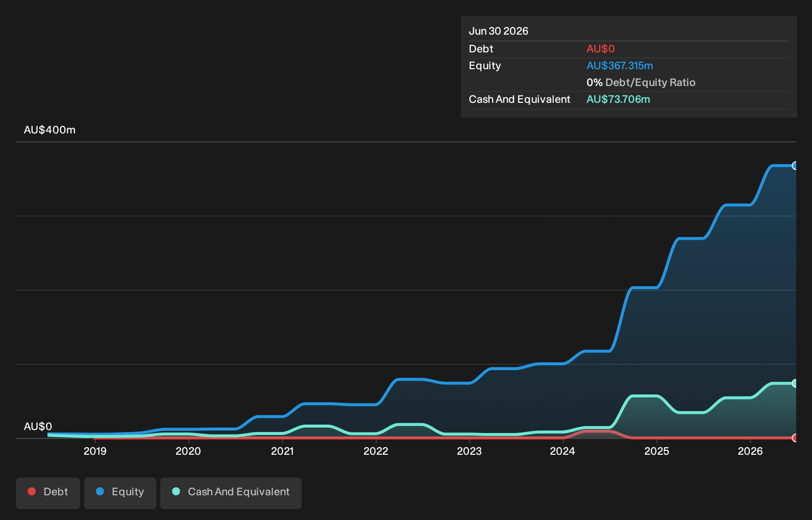Click the 2020 x-axis label
This screenshot has height=520, width=812.
[x=188, y=451]
